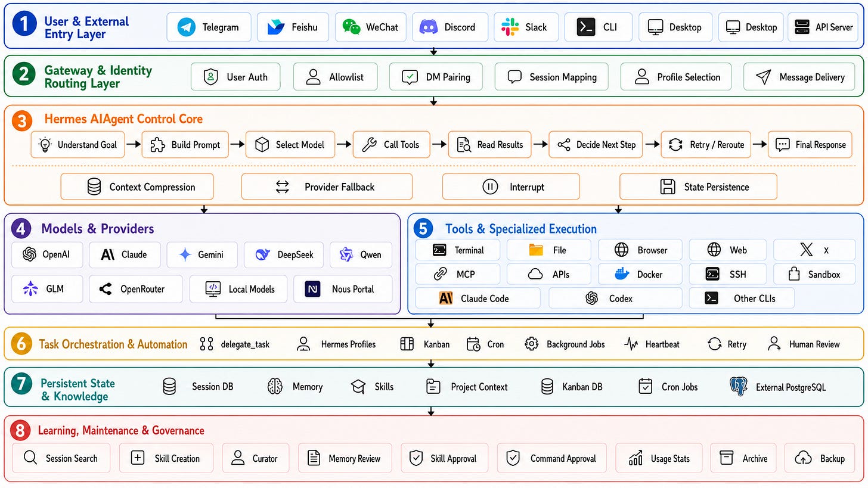Image resolution: width=868 pixels, height=488 pixels.
Task: Click the OpenAI logo in Models & Providers
Action: 29,254
